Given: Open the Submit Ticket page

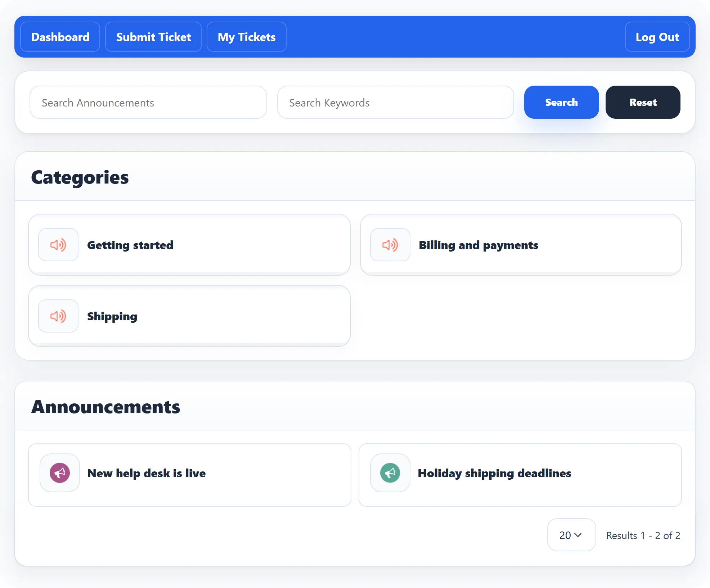Looking at the screenshot, I should click(153, 37).
